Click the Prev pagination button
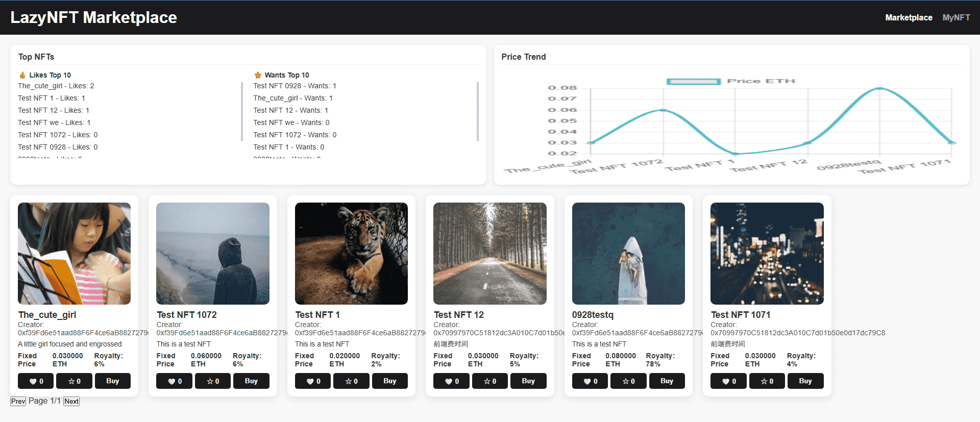Image resolution: width=980 pixels, height=422 pixels. pyautogui.click(x=18, y=401)
